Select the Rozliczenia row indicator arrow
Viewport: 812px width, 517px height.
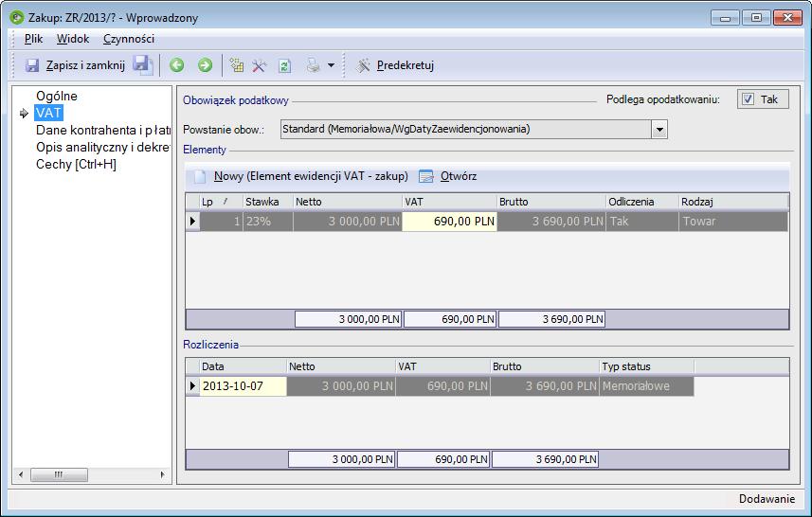(x=192, y=386)
